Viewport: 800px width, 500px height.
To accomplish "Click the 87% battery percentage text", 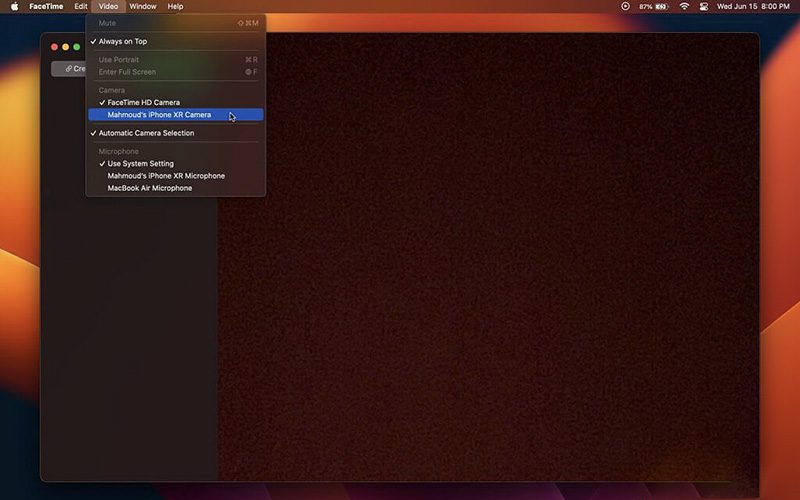I will [x=646, y=7].
